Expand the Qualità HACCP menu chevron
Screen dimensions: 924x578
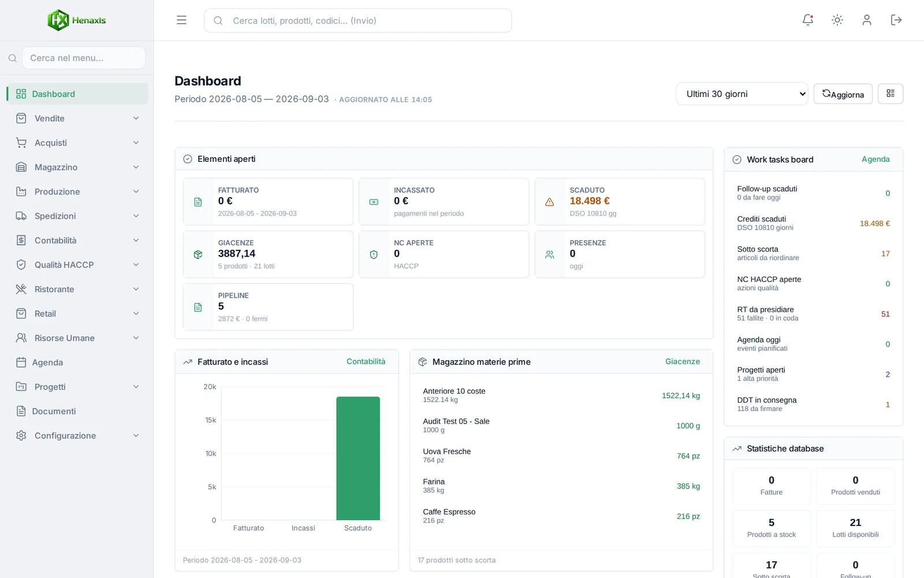click(x=136, y=265)
